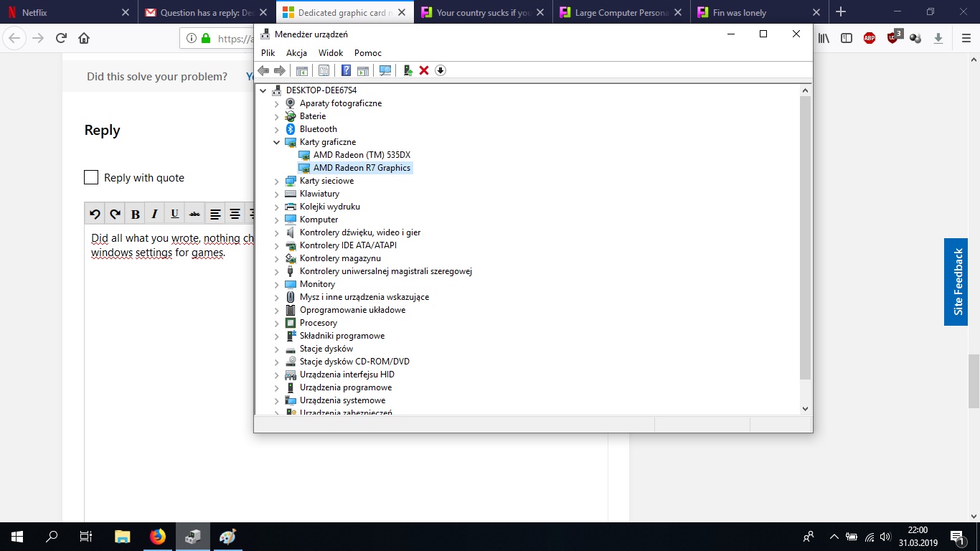Click Redo in the reply editor toolbar
Image resolution: width=980 pixels, height=551 pixels.
click(115, 214)
